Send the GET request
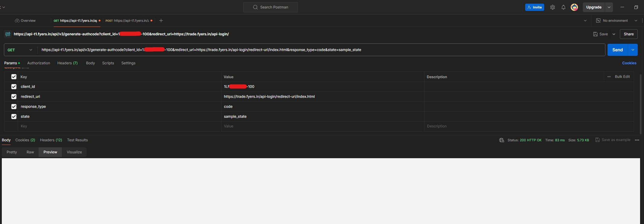The image size is (644, 224). 617,50
